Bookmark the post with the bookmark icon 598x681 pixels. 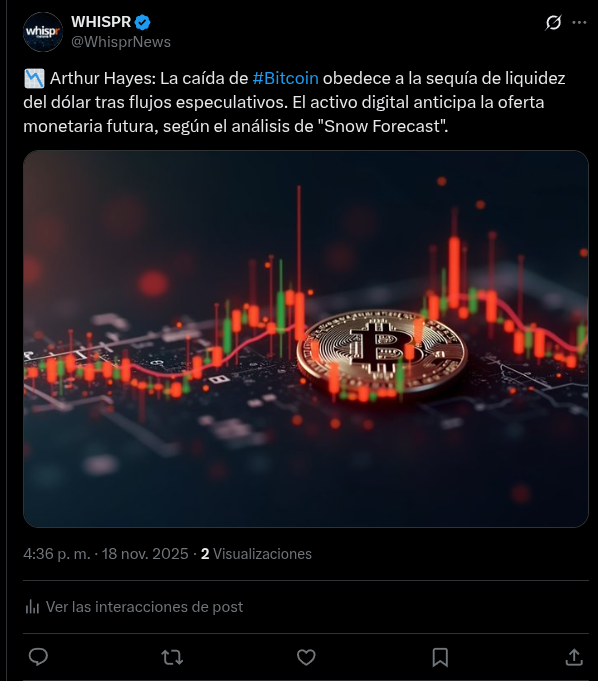click(440, 657)
